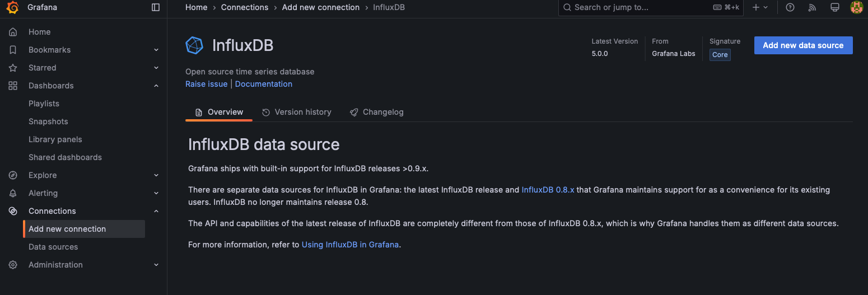The width and height of the screenshot is (868, 295).
Task: Collapse the Connections section chevron
Action: (x=156, y=211)
